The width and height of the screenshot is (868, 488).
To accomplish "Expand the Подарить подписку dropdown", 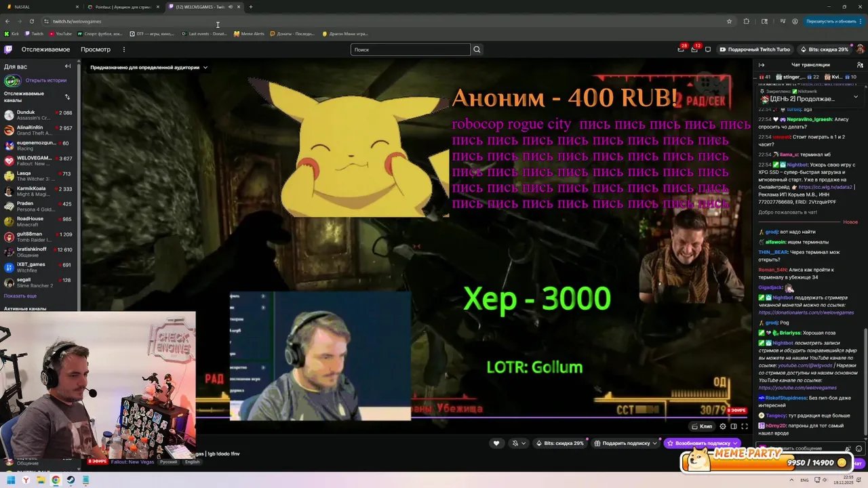I will [x=655, y=443].
